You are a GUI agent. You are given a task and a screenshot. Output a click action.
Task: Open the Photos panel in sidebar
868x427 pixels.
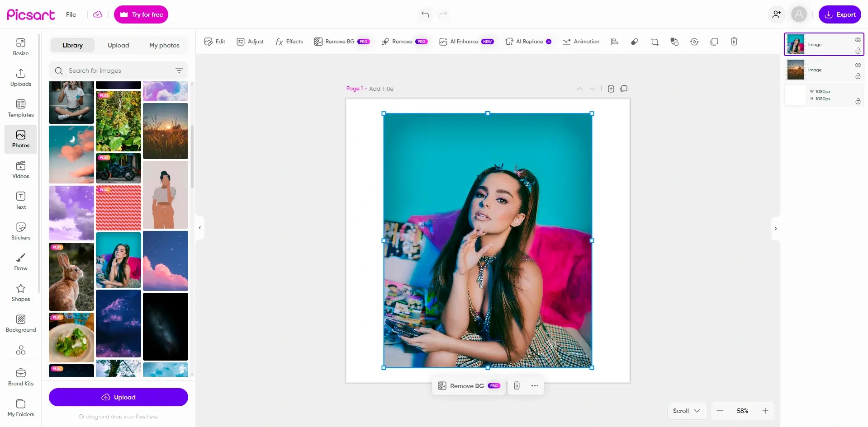(20, 139)
